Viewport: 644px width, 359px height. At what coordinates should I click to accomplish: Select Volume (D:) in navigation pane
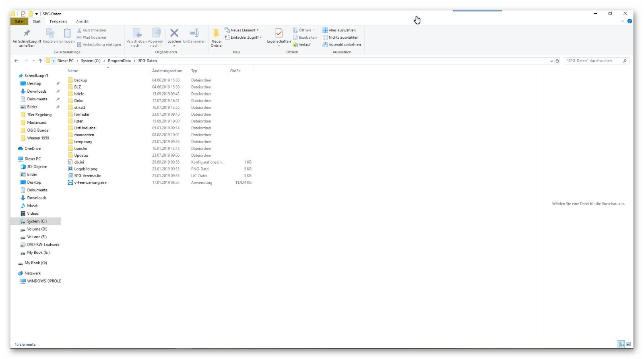point(37,229)
